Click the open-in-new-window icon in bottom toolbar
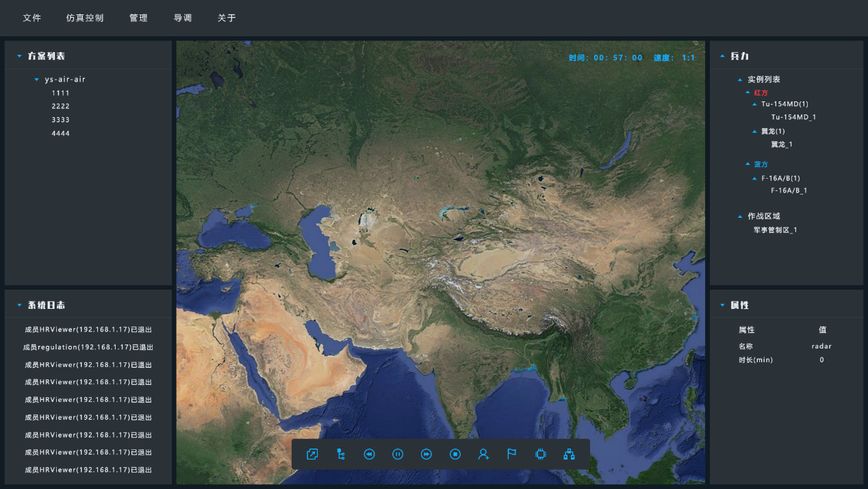Screen dimensions: 868x489 tap(312, 454)
